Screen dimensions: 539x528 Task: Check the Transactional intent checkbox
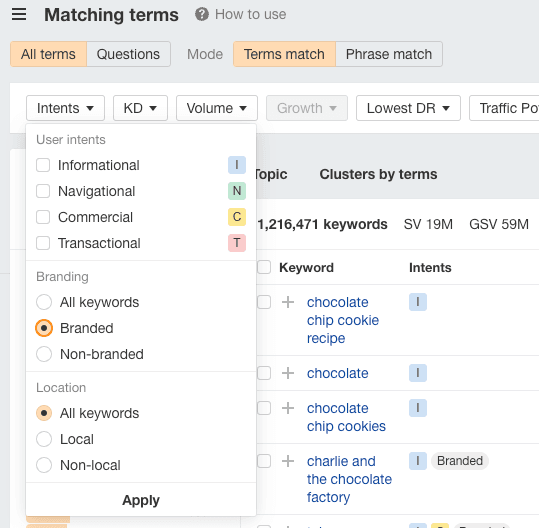coord(43,243)
